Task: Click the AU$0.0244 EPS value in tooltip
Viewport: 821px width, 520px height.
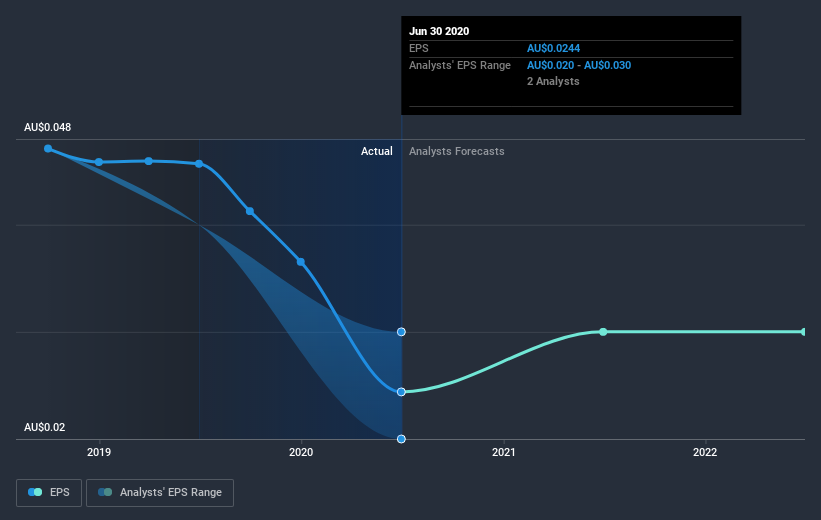Action: point(553,48)
